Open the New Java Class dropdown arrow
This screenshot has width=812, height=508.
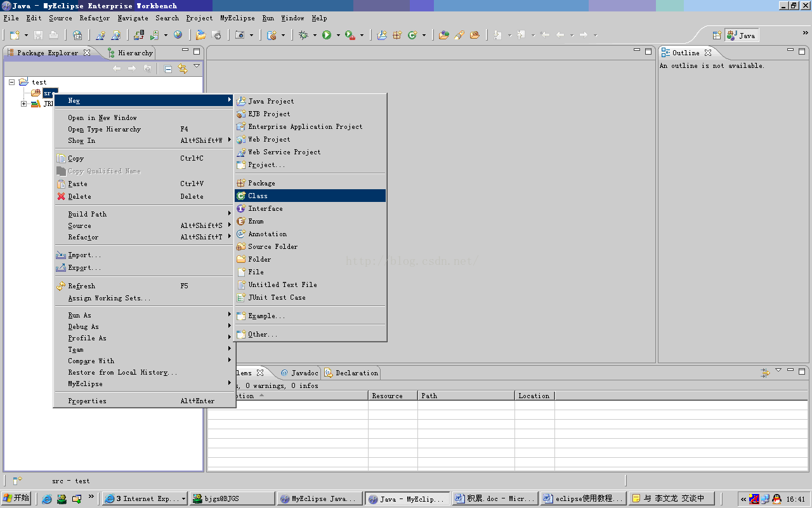(424, 35)
